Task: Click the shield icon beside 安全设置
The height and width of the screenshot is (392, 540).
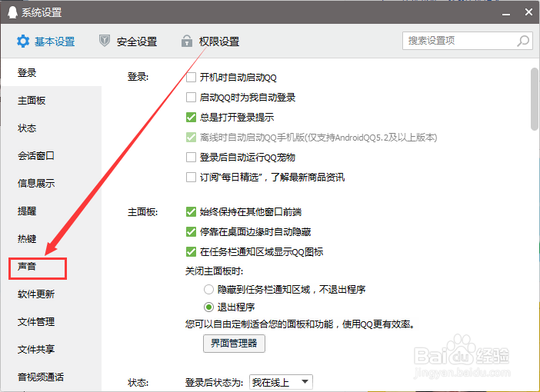Action: click(105, 41)
